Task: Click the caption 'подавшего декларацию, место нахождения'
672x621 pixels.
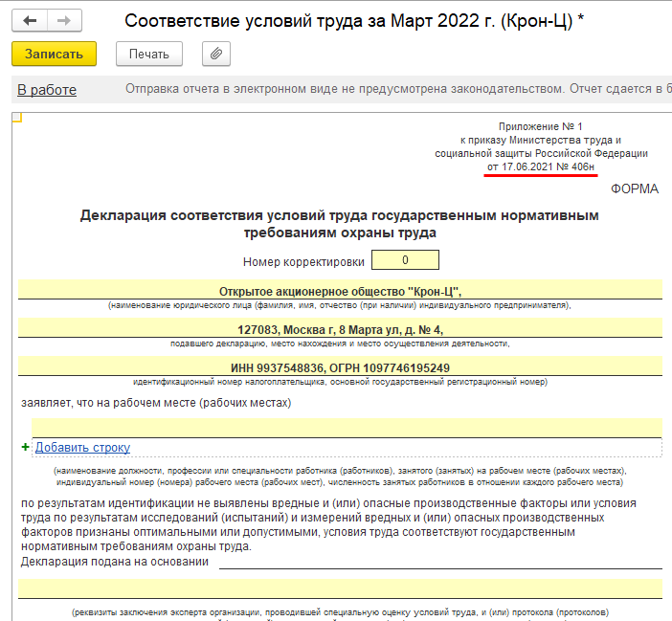Action: pos(340,344)
